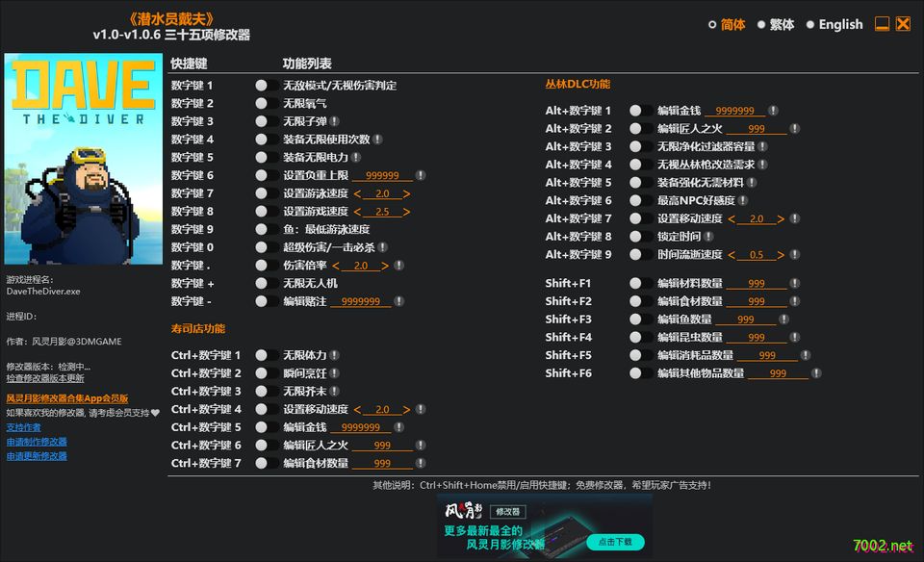Viewport: 924px width, 562px height.
Task: Open info icon beside 编辑材料数量 value
Action: point(794,283)
